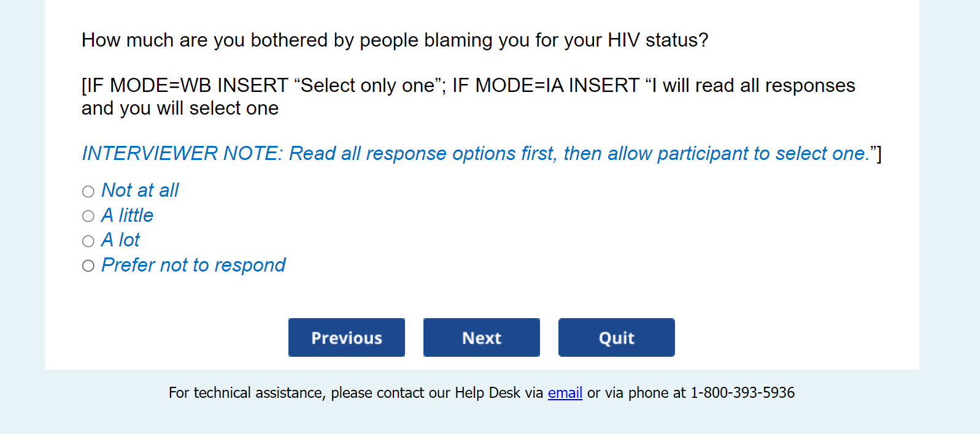
Task: Mark the "Prefer not to respond" radio button
Action: pos(88,265)
